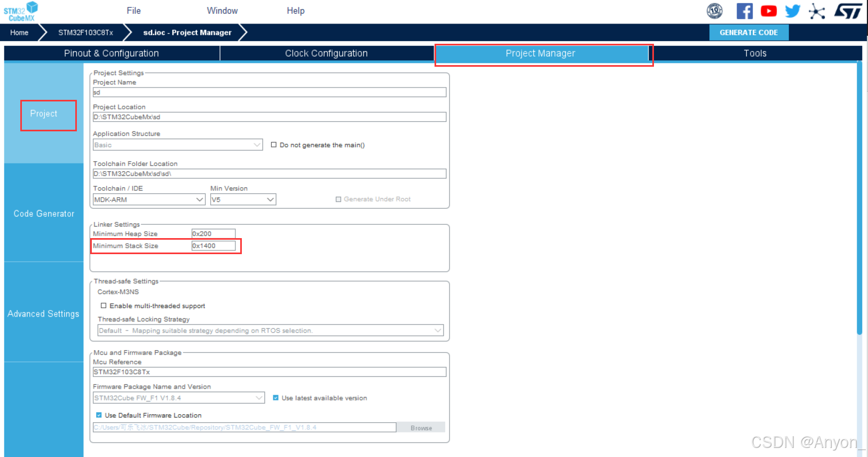This screenshot has height=457, width=868.
Task: Switch to the Tools tab
Action: point(755,53)
